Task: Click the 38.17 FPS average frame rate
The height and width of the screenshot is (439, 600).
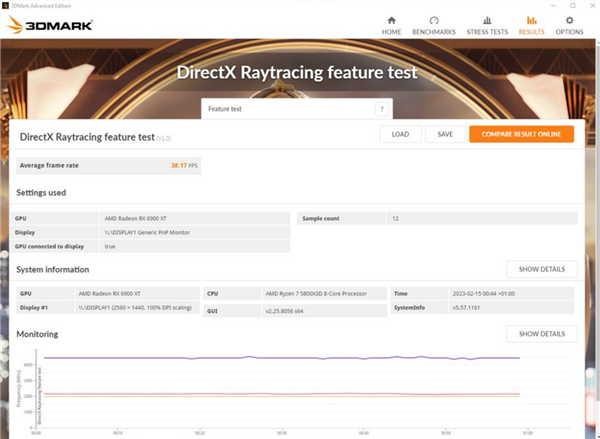Action: [184, 166]
